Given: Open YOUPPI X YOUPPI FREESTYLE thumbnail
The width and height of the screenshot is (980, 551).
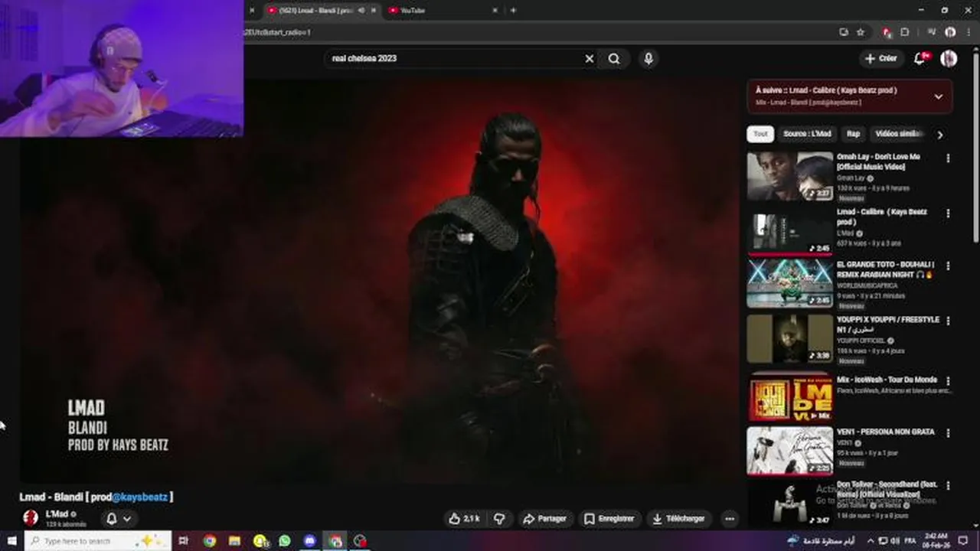Looking at the screenshot, I should 789,338.
